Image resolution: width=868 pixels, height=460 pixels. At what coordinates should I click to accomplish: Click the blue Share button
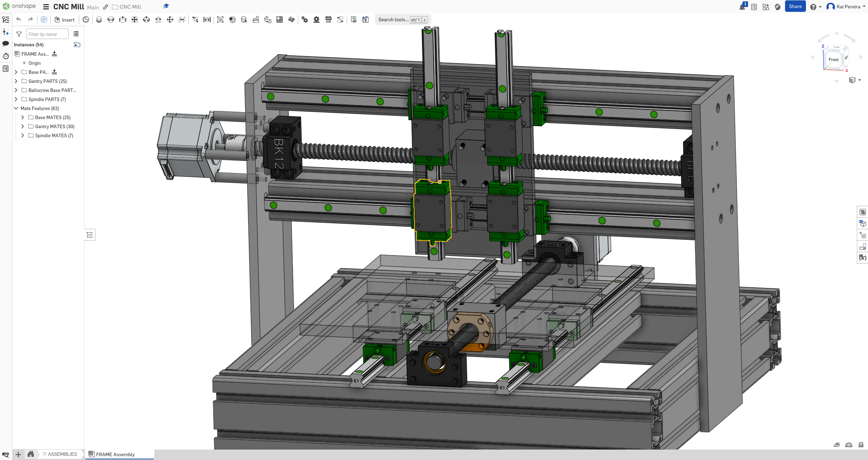click(x=795, y=7)
